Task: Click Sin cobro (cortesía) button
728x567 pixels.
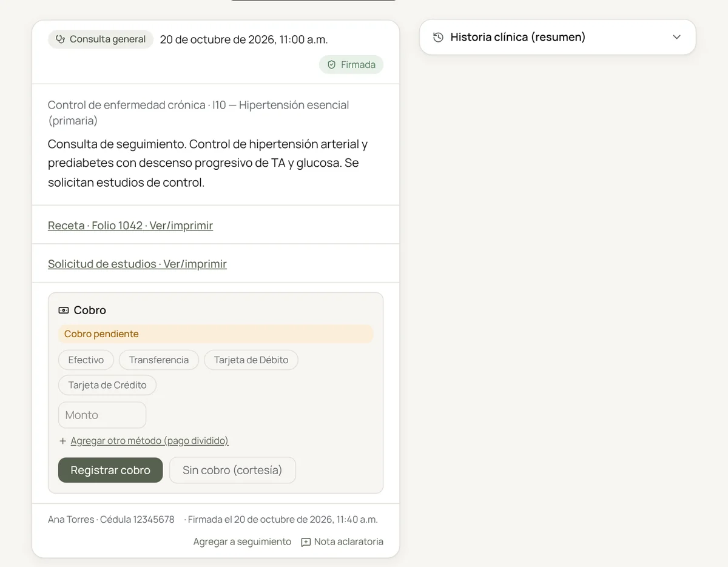Action: tap(232, 471)
